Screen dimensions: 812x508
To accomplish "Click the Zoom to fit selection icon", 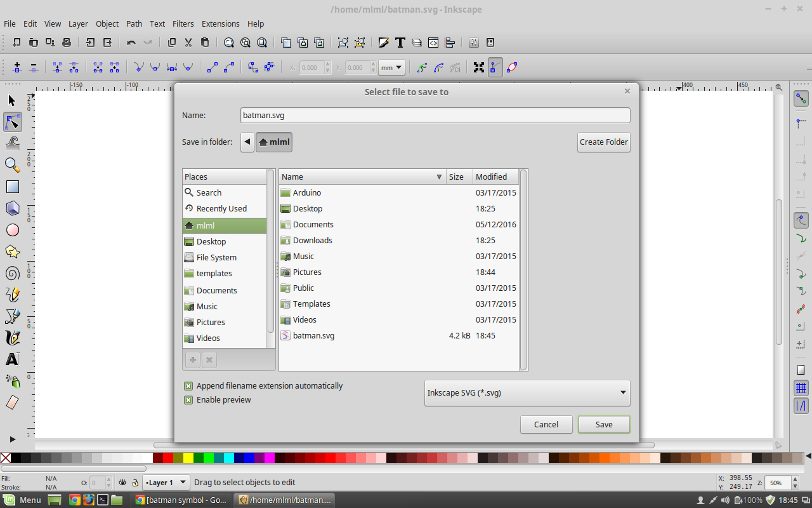I will (229, 43).
